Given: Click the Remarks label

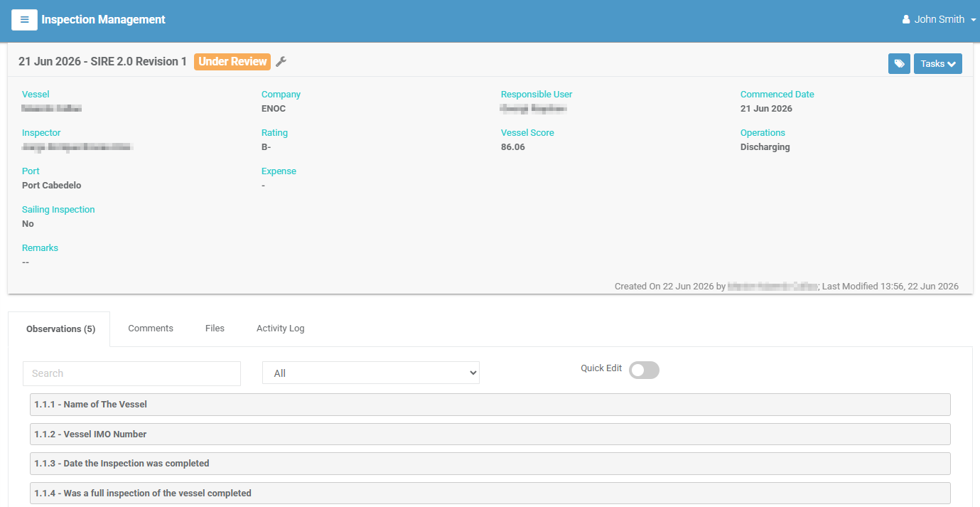Looking at the screenshot, I should point(40,248).
